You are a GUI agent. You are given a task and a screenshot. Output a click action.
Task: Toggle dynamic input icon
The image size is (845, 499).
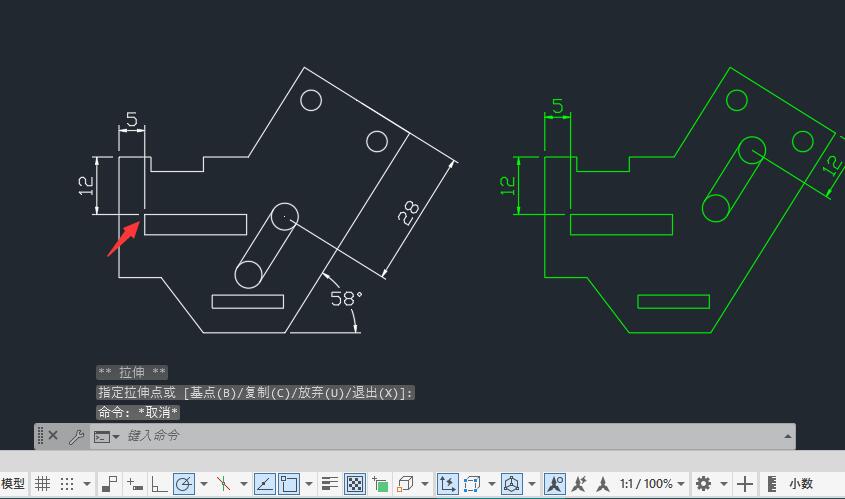coord(135,484)
